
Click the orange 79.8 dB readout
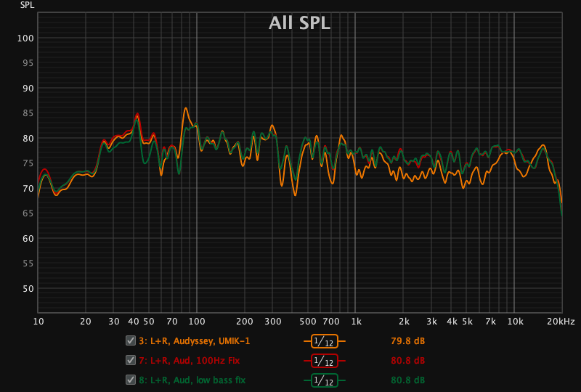[x=407, y=340]
